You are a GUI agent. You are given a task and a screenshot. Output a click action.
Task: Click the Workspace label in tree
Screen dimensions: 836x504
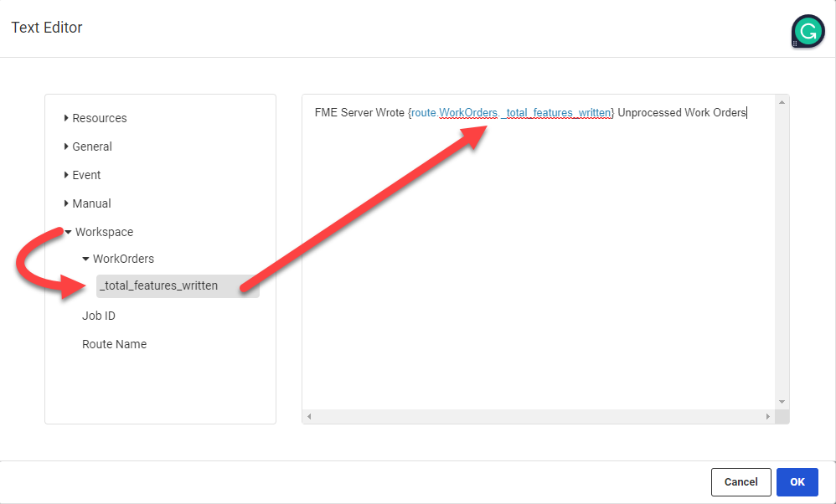pos(105,232)
